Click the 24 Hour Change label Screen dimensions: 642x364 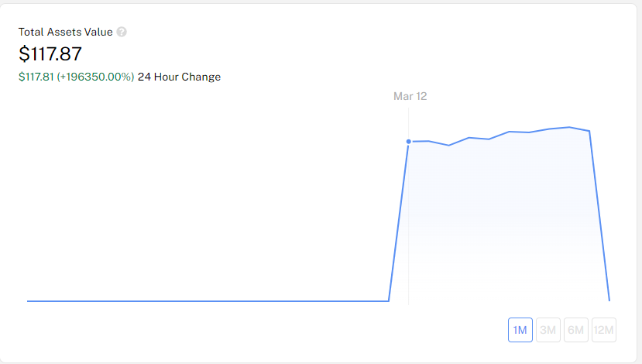[179, 77]
